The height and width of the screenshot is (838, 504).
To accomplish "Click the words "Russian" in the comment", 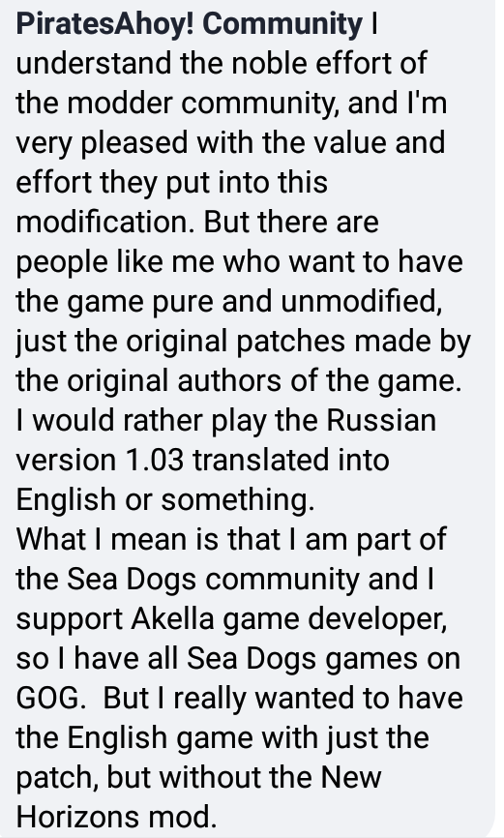I will pos(381,421).
